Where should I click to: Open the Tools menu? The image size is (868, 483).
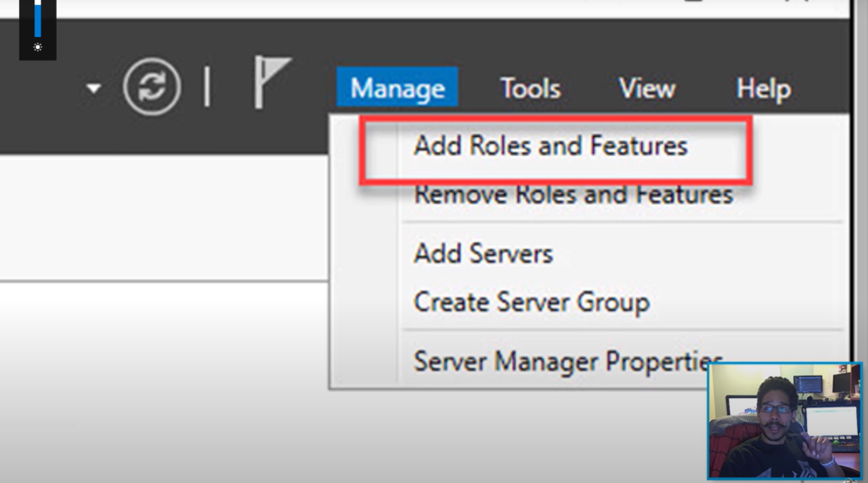point(530,88)
